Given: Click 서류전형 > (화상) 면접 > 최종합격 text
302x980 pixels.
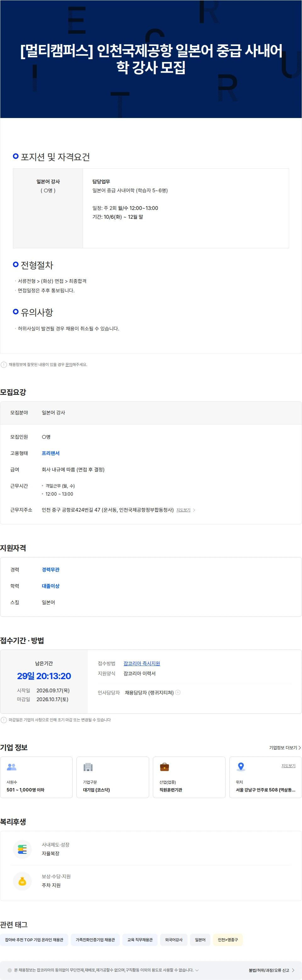Looking at the screenshot, I should (52, 281).
